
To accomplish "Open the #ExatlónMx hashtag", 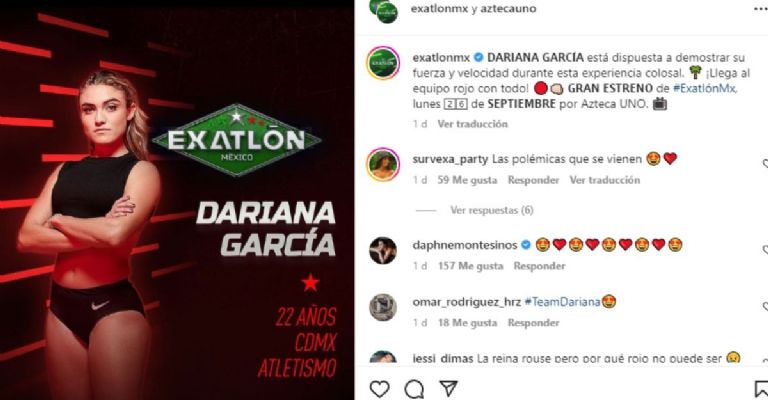I will (705, 89).
